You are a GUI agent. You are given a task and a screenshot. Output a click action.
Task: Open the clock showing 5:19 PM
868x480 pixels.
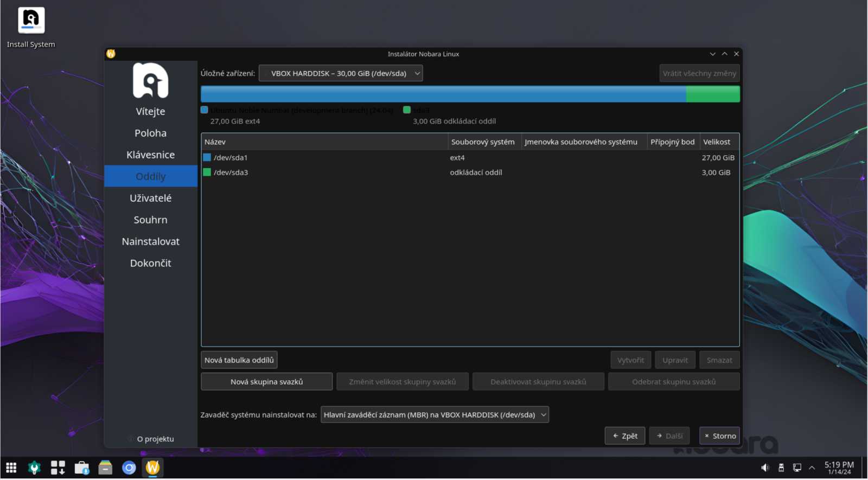tap(839, 468)
